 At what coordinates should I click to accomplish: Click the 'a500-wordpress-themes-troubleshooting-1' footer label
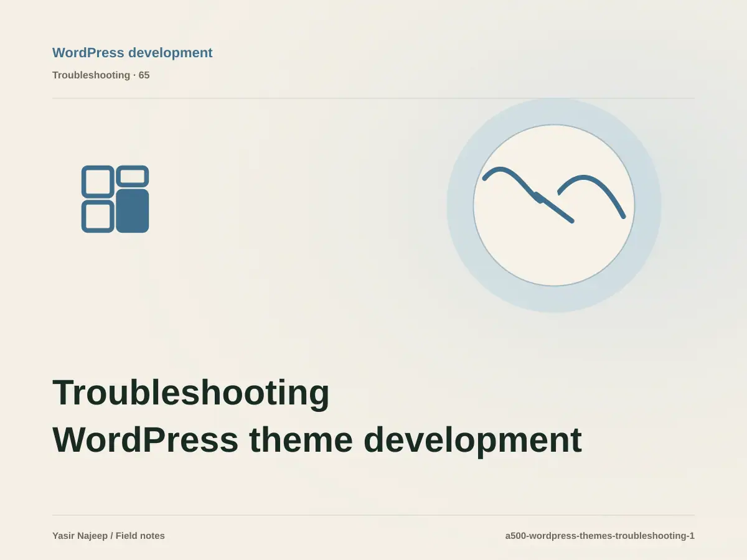tap(600, 536)
